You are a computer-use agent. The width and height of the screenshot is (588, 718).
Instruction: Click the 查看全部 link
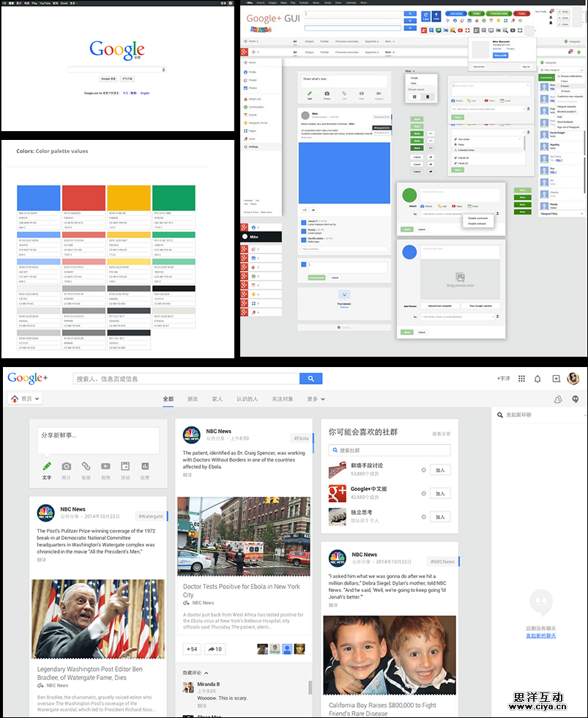[x=442, y=434]
